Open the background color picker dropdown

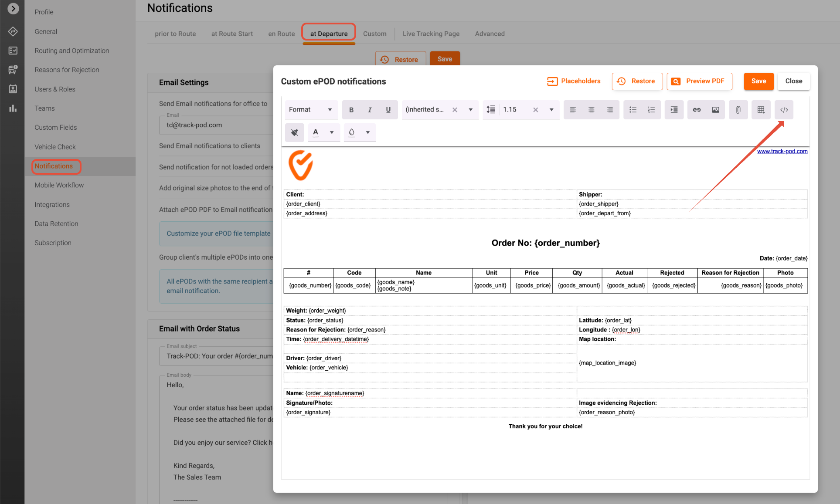[x=367, y=132]
